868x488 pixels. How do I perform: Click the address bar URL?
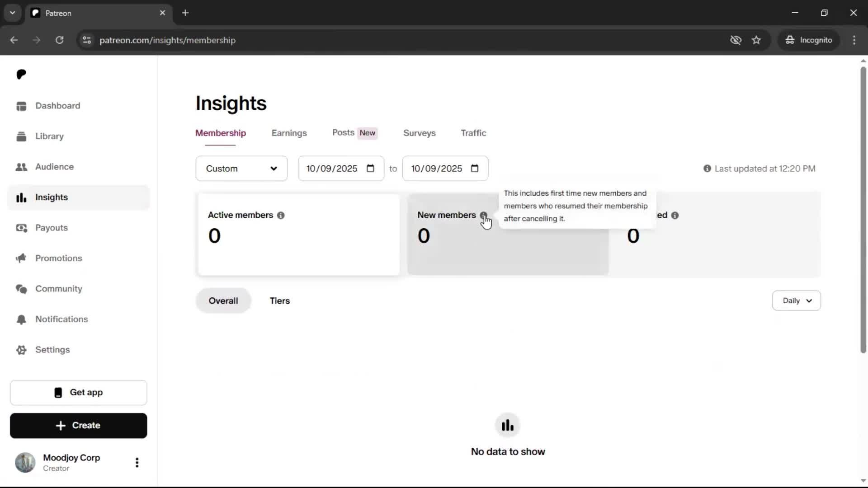(167, 40)
